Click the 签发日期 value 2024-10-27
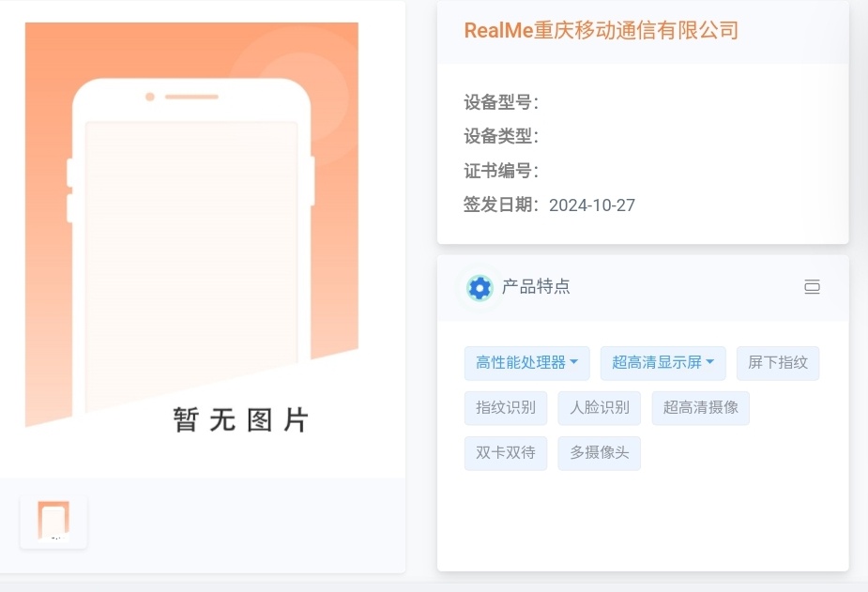The height and width of the screenshot is (592, 868). [592, 205]
